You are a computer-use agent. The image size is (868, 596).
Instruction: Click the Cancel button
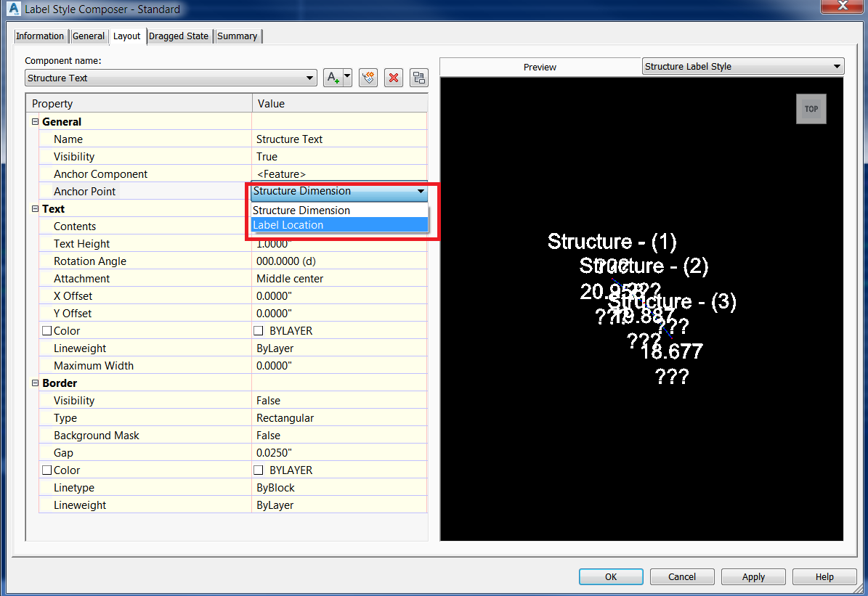pyautogui.click(x=682, y=576)
